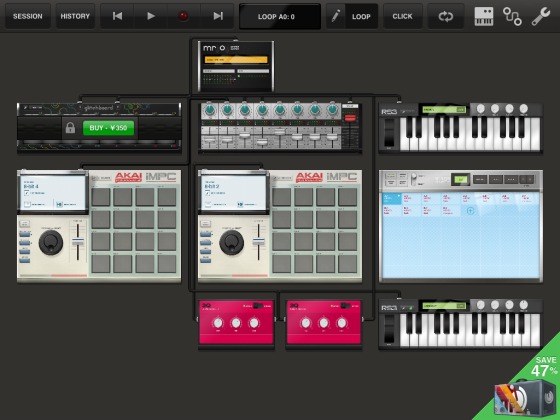The width and height of the screenshot is (560, 420).
Task: Click the pitch wheel on upper RS3 keyboard
Action: (389, 132)
